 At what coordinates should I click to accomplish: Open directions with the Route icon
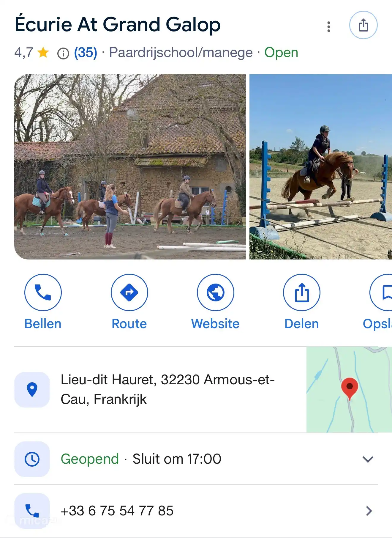[129, 292]
